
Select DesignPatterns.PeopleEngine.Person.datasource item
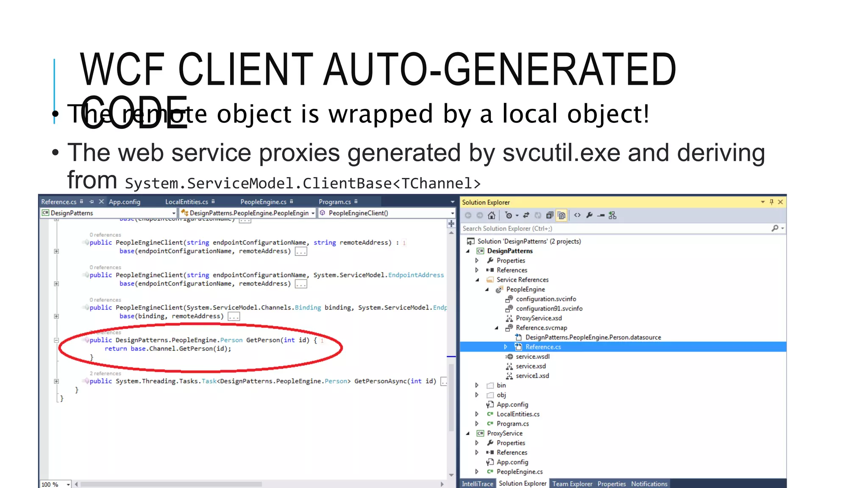tap(593, 337)
